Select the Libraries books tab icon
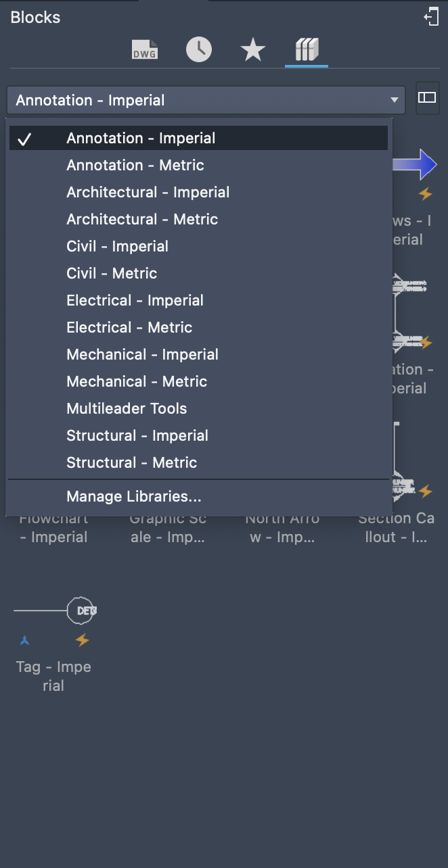448x868 pixels. click(x=307, y=50)
